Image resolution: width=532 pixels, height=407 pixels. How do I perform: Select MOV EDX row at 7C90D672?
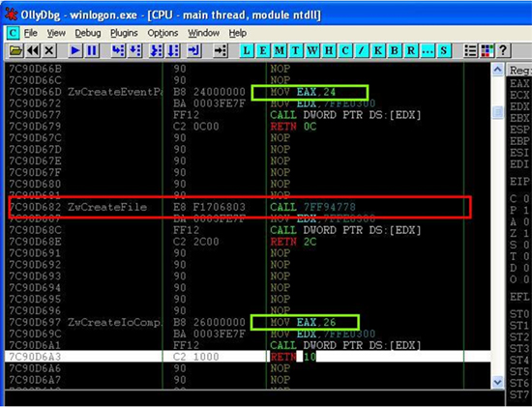tap(248, 103)
